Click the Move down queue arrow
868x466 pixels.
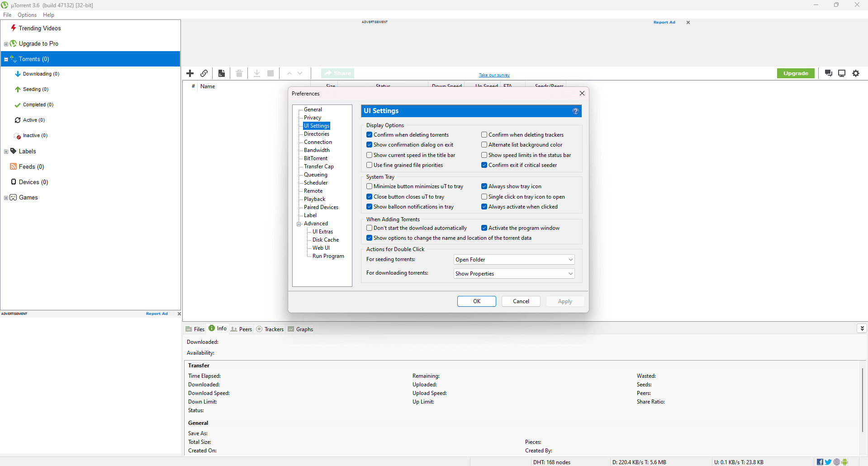[x=300, y=73]
